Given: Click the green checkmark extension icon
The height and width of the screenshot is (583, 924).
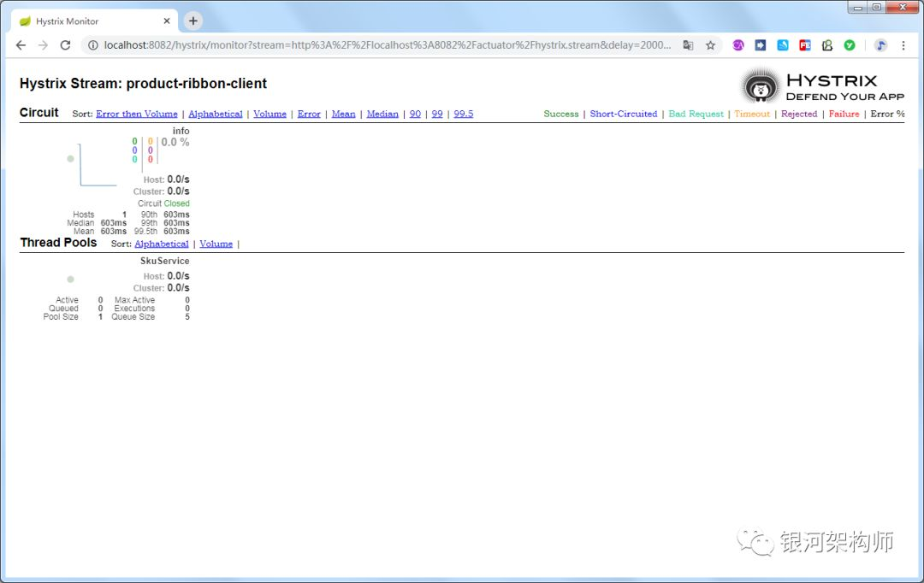Looking at the screenshot, I should tap(850, 45).
